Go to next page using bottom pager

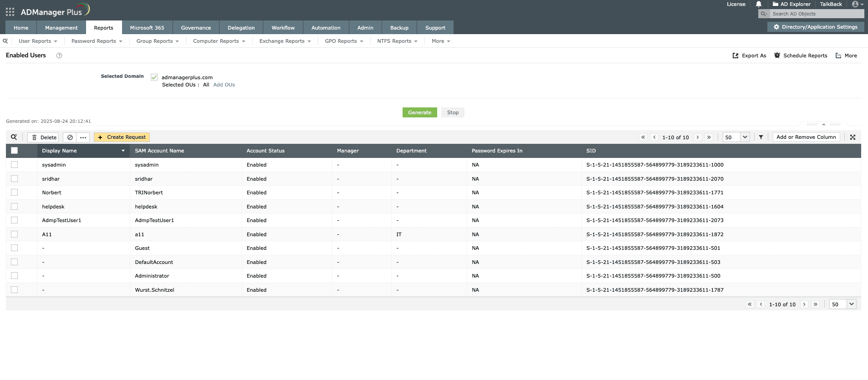tap(804, 304)
